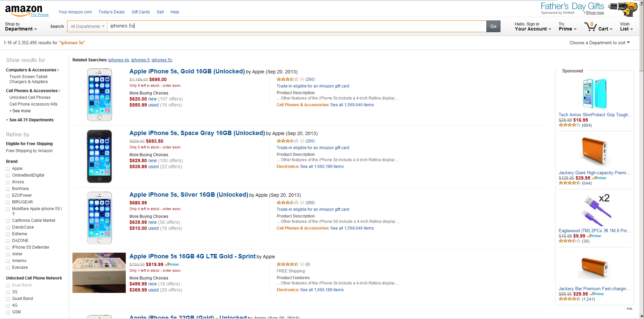Check the BIRUGEAR brand filter
This screenshot has width=644, height=319.
(8, 202)
